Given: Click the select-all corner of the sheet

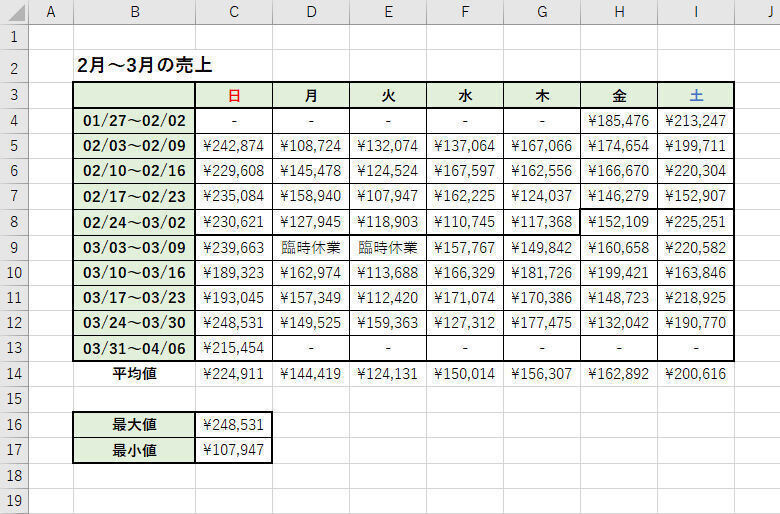Looking at the screenshot, I should point(14,11).
